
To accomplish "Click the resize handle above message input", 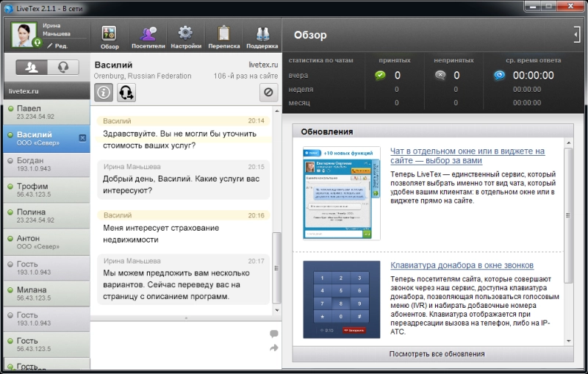I will 185,318.
